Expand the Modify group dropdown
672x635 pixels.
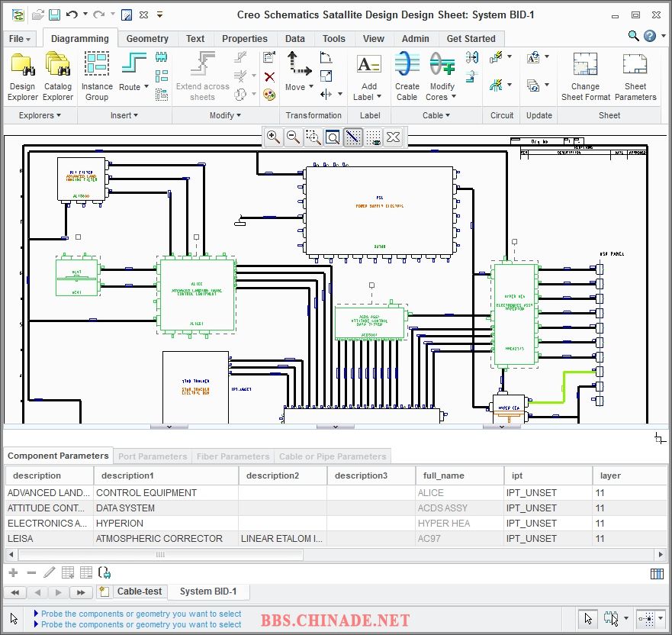[225, 115]
